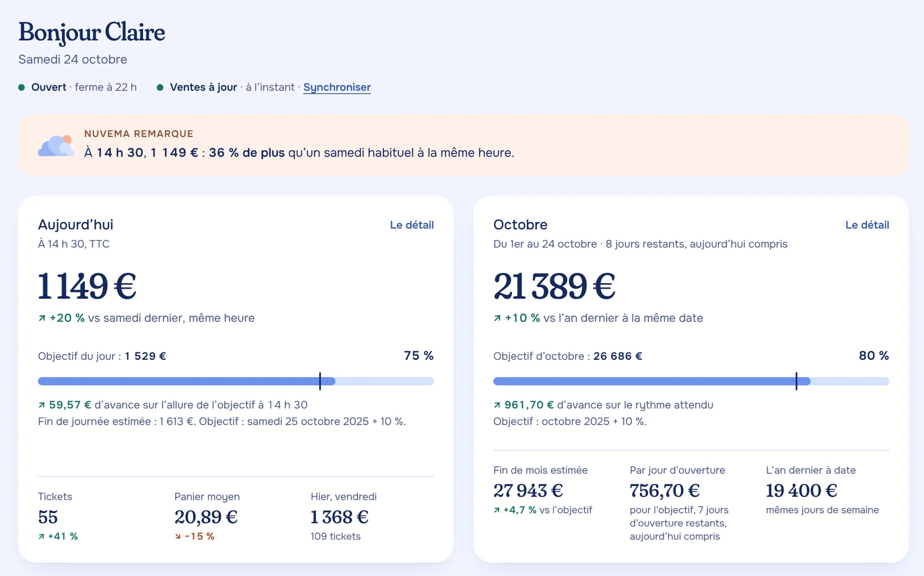Click the Bonjour Claire heading
924x576 pixels.
pyautogui.click(x=92, y=32)
